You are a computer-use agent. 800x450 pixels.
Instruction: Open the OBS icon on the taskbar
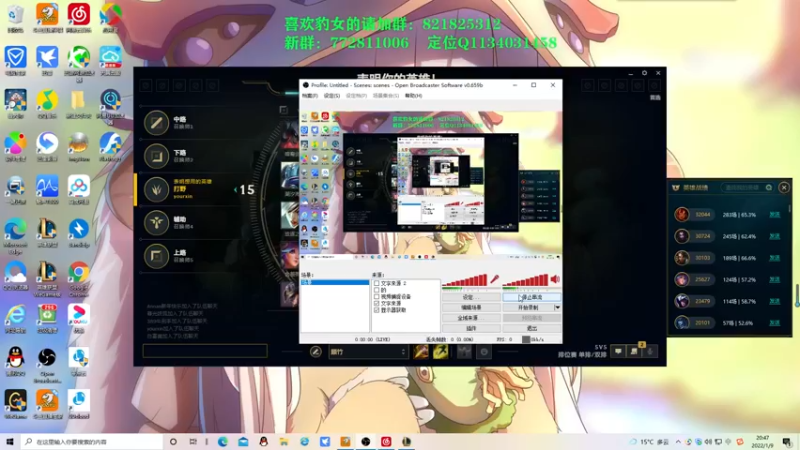(365, 441)
